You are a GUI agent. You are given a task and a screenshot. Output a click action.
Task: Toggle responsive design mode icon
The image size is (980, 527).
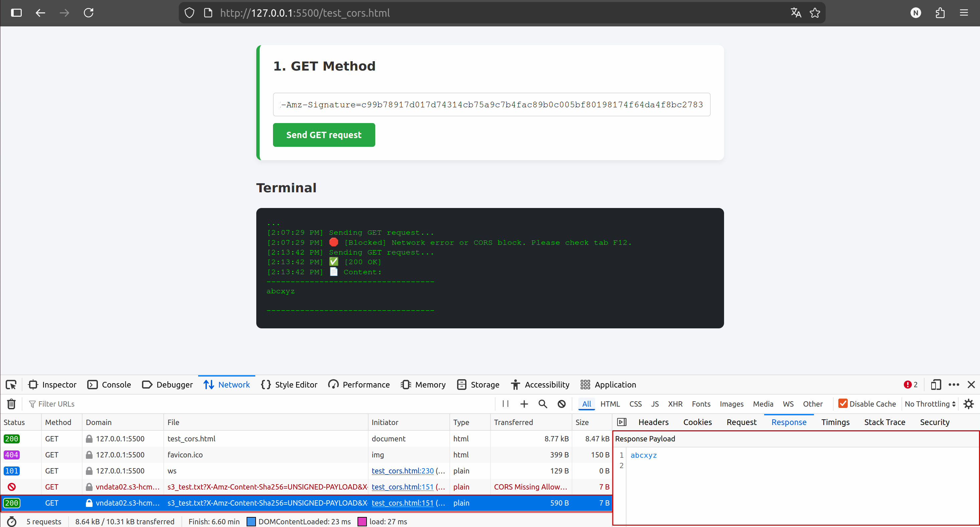(936, 385)
